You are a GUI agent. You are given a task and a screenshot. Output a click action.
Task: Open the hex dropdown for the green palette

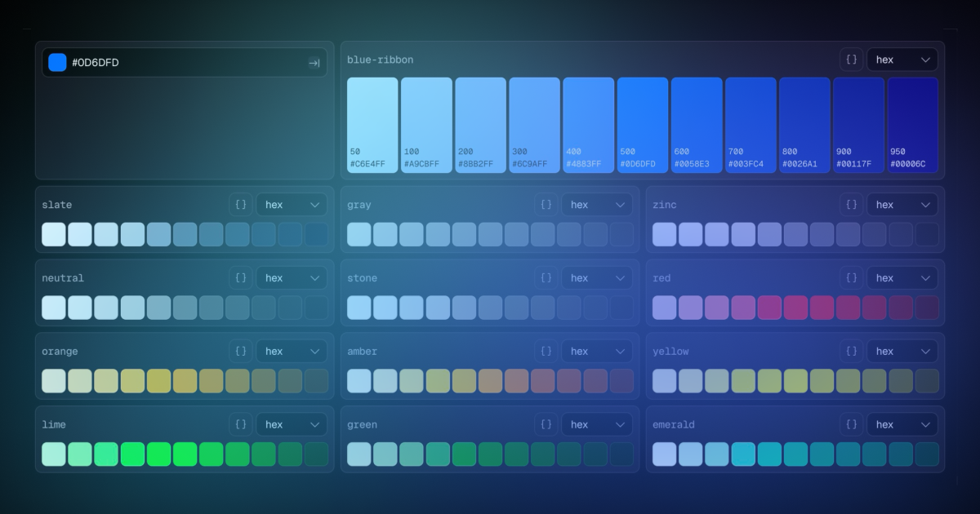[x=597, y=423]
